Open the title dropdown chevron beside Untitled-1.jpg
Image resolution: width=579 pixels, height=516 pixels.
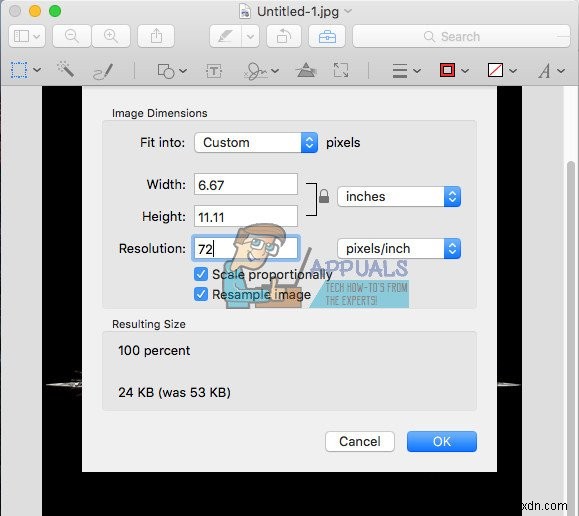348,11
